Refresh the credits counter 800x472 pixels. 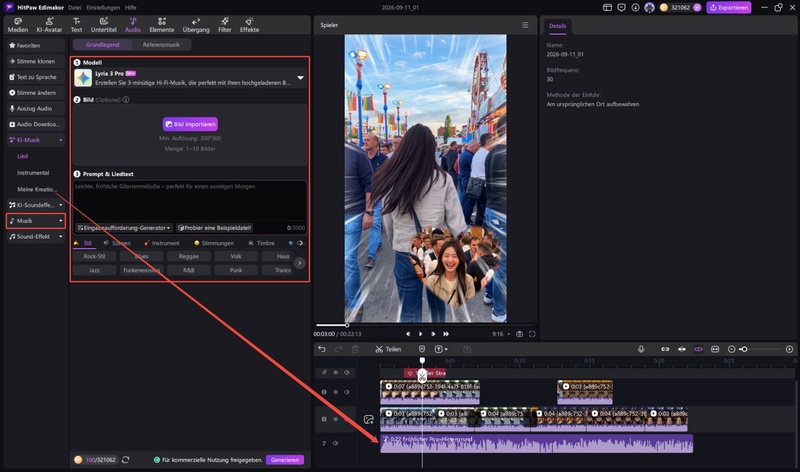pyautogui.click(x=126, y=460)
